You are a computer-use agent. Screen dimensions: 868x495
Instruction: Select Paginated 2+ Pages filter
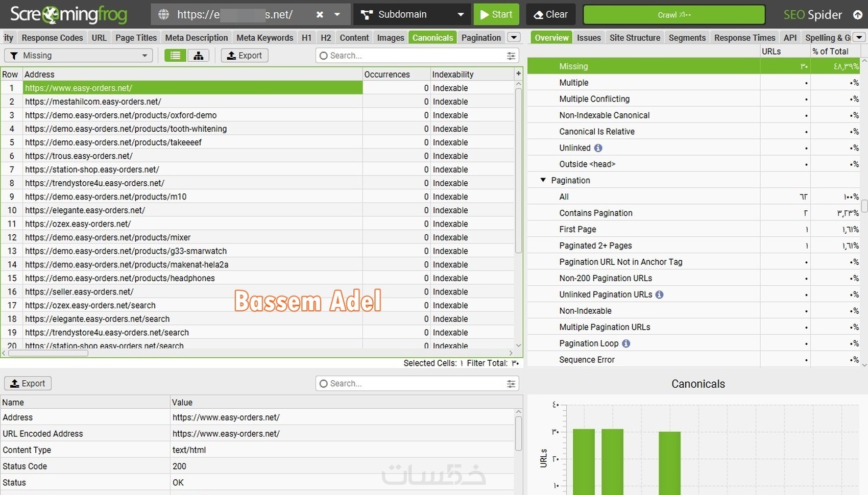(694, 245)
